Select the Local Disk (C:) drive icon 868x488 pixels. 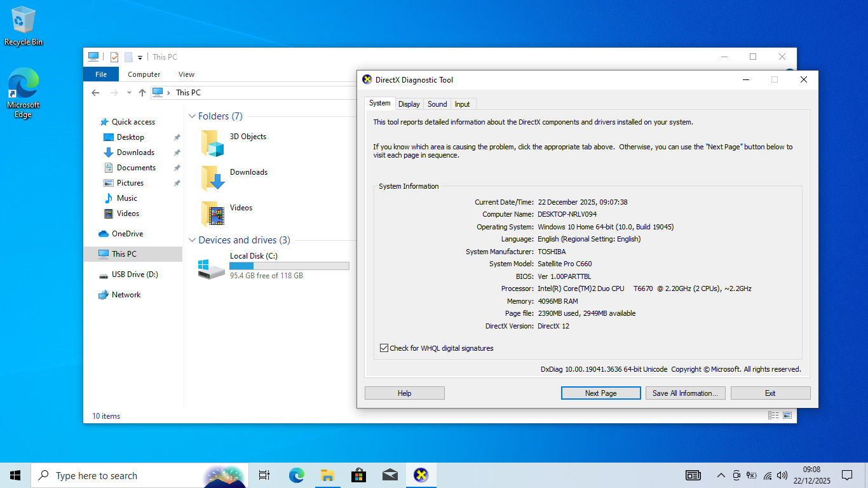click(211, 268)
